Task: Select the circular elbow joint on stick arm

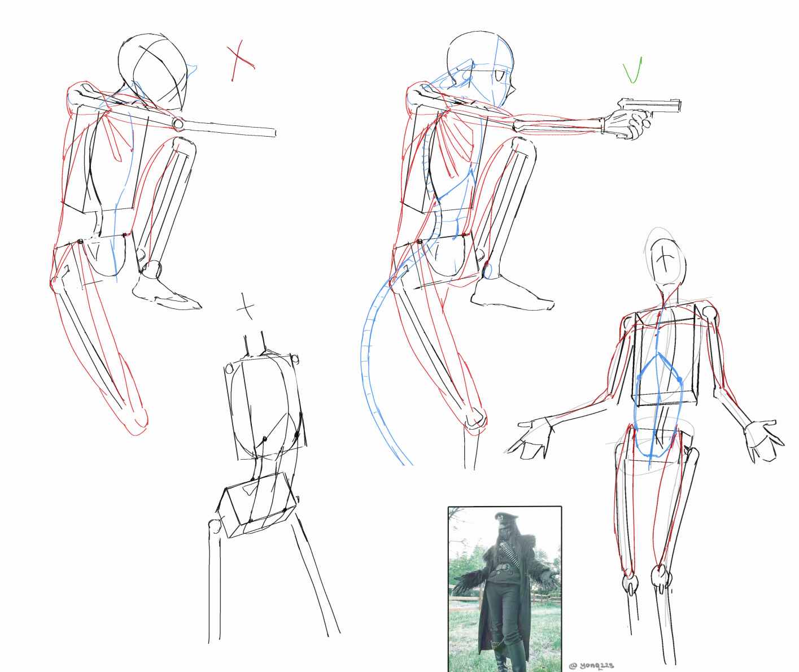Action: coord(178,123)
